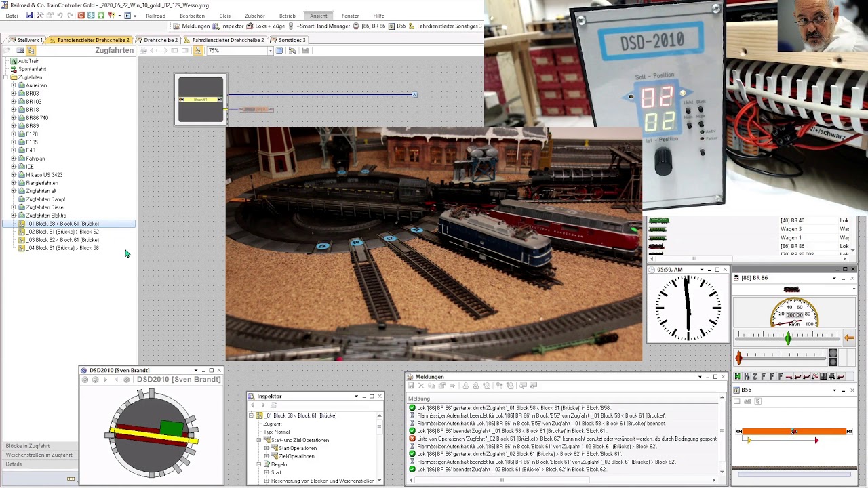Click Weichenstraßen in Zugfahrt panel tab

39,455
